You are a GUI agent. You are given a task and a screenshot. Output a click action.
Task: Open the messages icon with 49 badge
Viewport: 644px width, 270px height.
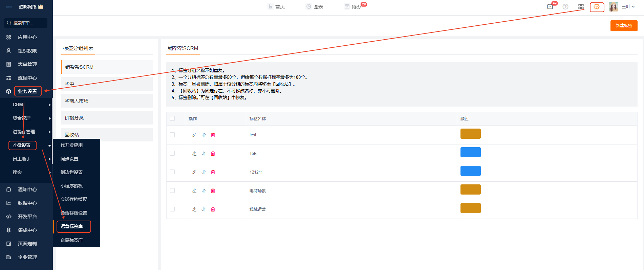(550, 7)
